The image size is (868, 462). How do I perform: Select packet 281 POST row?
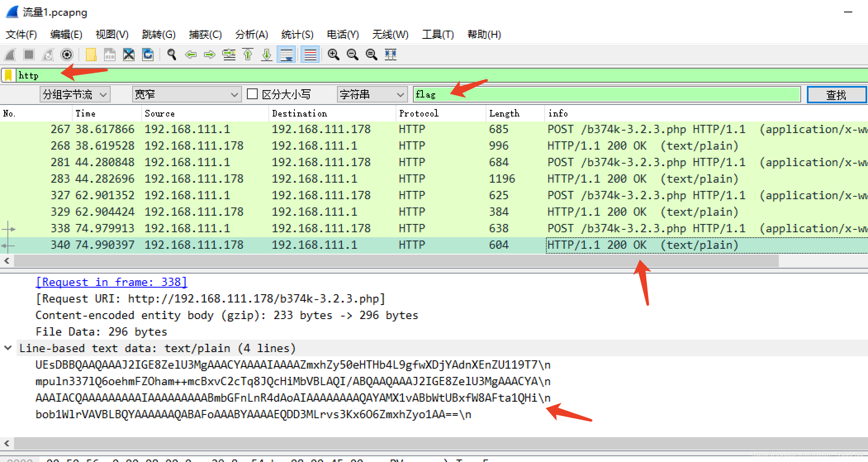434,162
